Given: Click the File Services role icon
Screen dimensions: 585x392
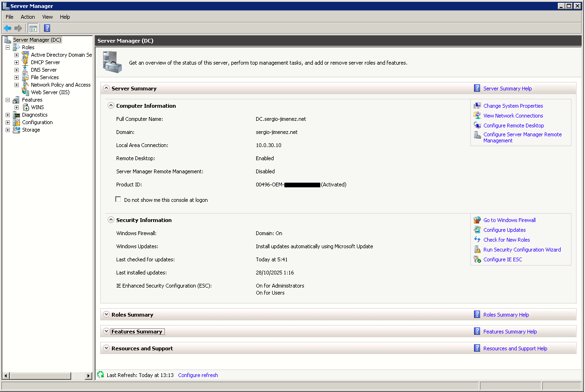Looking at the screenshot, I should 25,77.
